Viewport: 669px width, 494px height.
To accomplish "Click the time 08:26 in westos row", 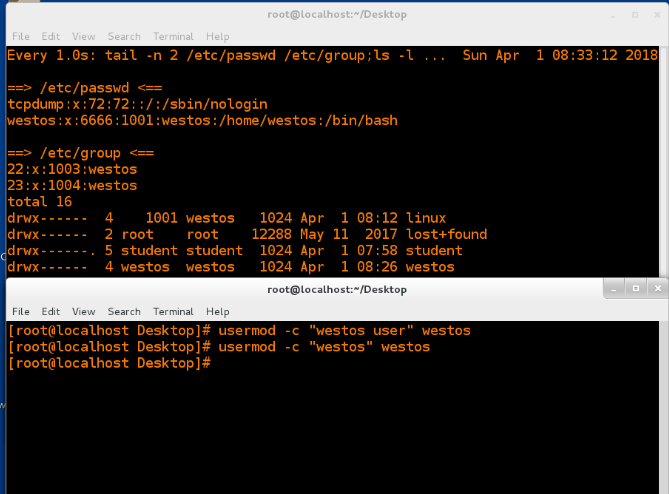I will 377,267.
